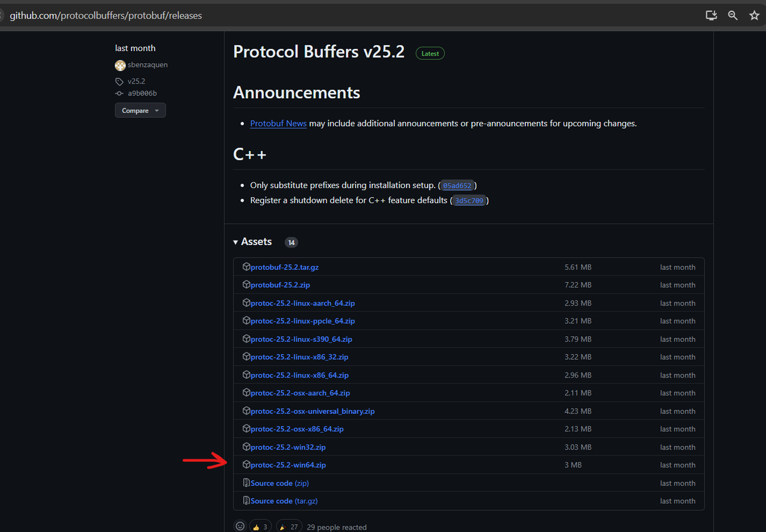Download protoc-25.2-linux-x86_32.zip
This screenshot has width=766, height=532.
[x=299, y=357]
